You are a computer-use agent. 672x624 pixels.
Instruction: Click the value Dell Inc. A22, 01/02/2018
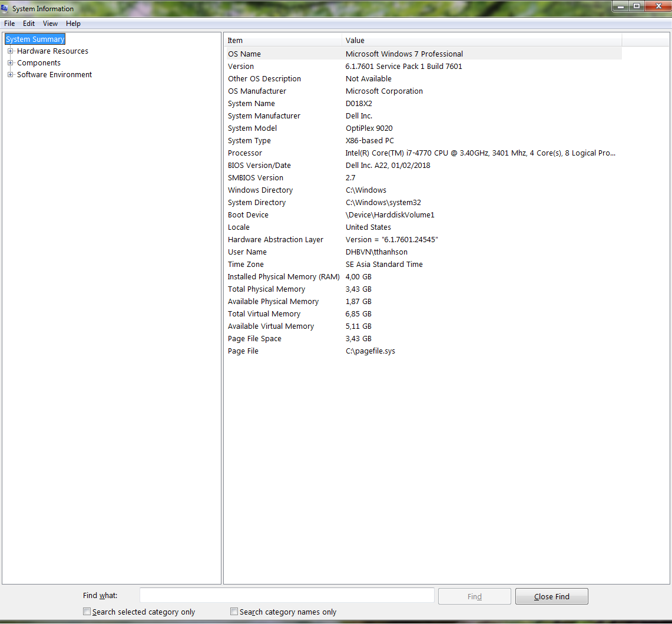(388, 166)
